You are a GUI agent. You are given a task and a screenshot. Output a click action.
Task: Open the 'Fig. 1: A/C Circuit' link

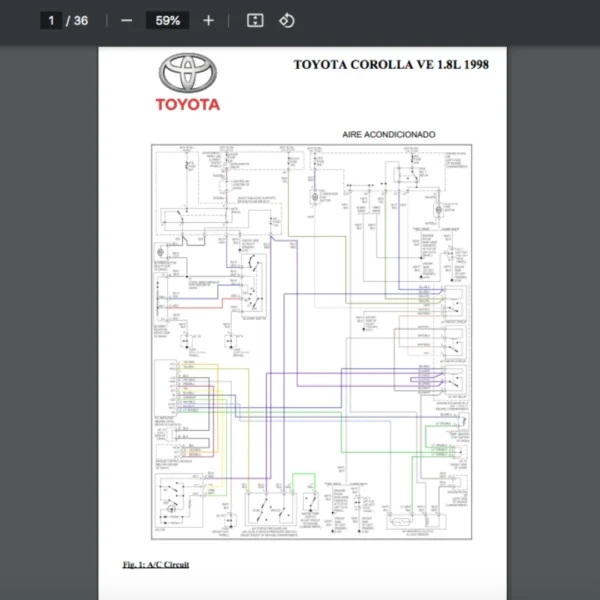coord(156,565)
